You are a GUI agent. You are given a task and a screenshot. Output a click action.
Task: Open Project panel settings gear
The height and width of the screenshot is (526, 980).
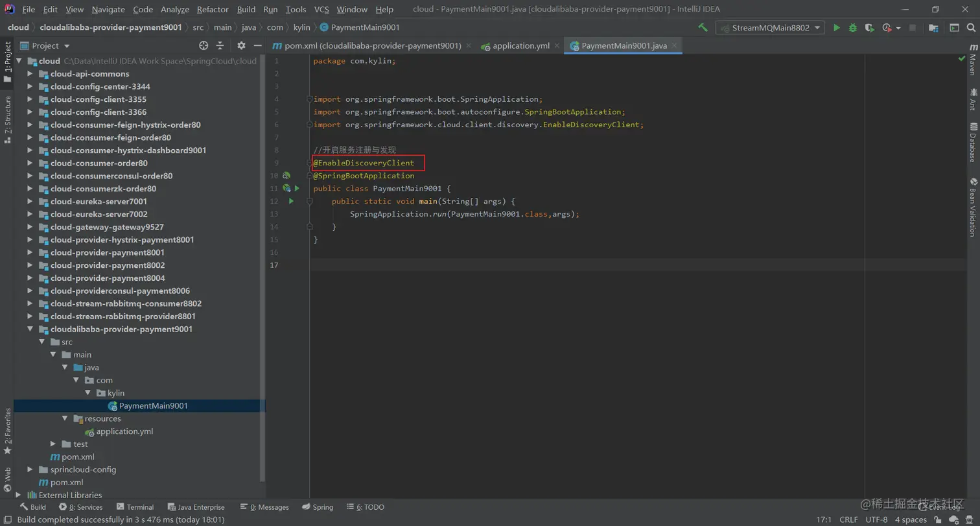pos(241,45)
